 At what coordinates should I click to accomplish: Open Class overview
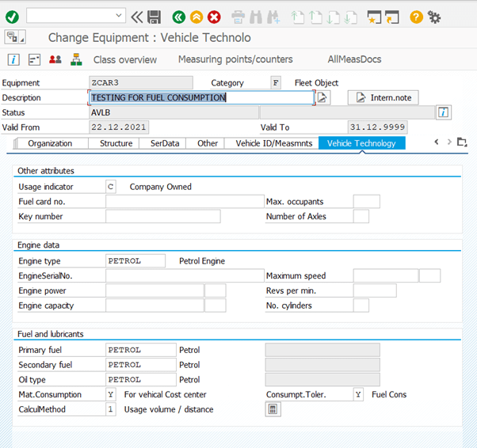click(125, 59)
